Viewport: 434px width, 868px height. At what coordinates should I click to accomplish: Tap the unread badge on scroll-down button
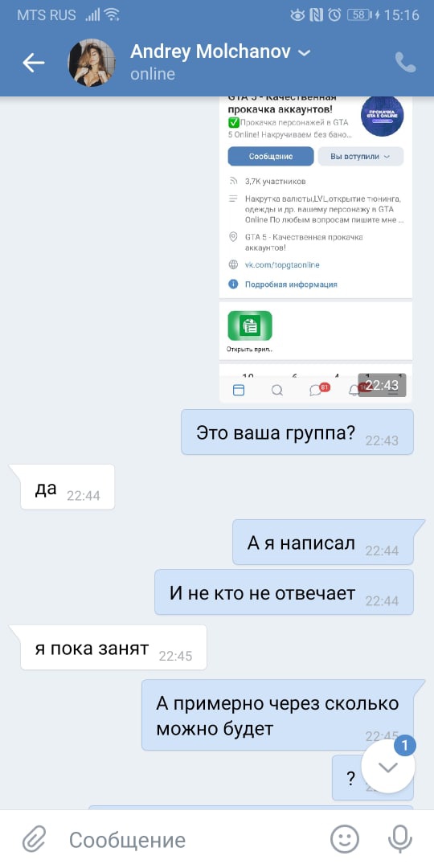click(x=404, y=746)
